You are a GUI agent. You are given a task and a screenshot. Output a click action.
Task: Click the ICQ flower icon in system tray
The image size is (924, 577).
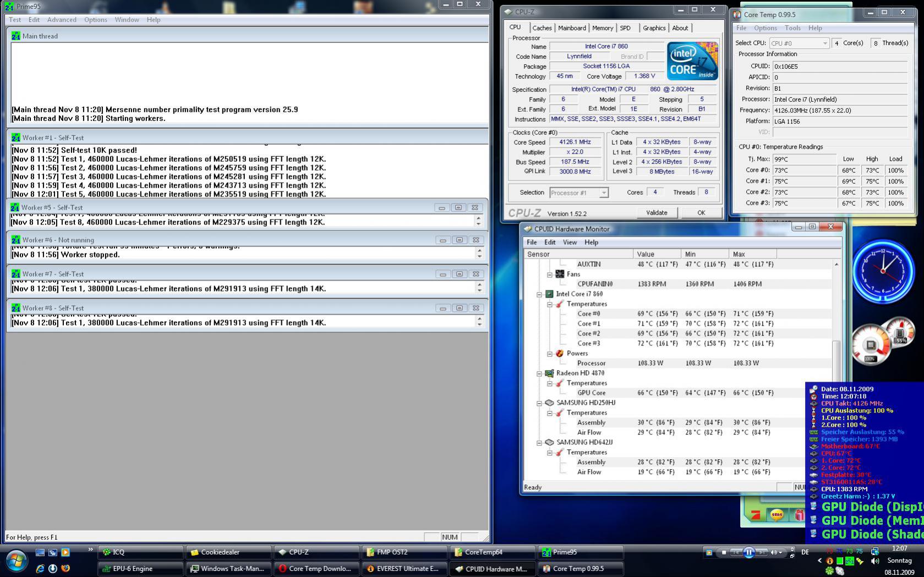(x=829, y=571)
